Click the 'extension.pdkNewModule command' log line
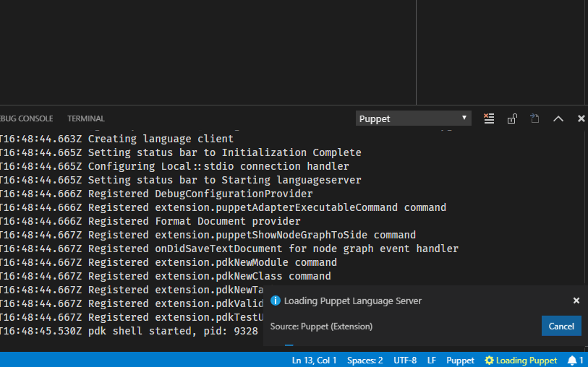This screenshot has height=367, width=588. point(169,262)
